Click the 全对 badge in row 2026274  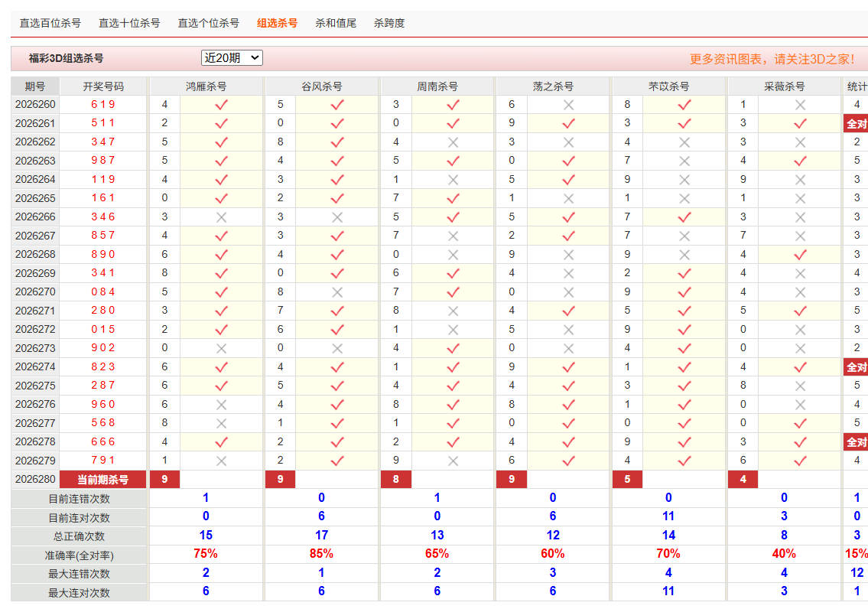coord(856,367)
